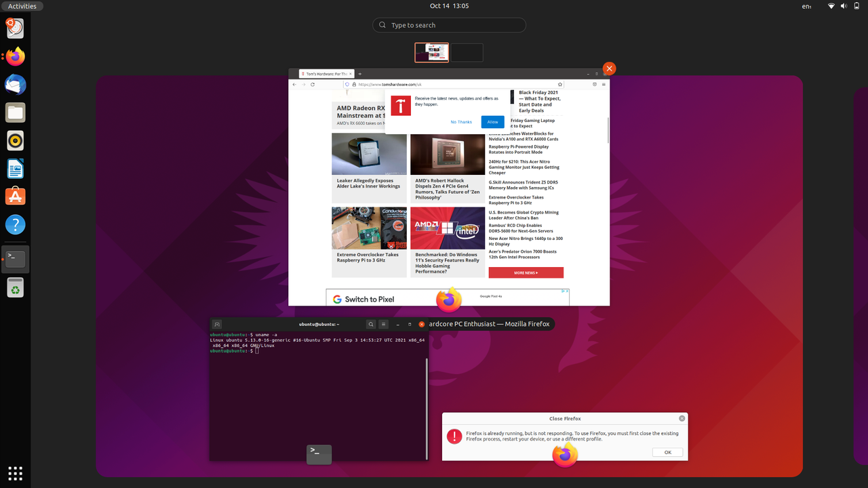Click the Wi-Fi status icon
Viewport: 868px width, 488px height.
tap(831, 6)
